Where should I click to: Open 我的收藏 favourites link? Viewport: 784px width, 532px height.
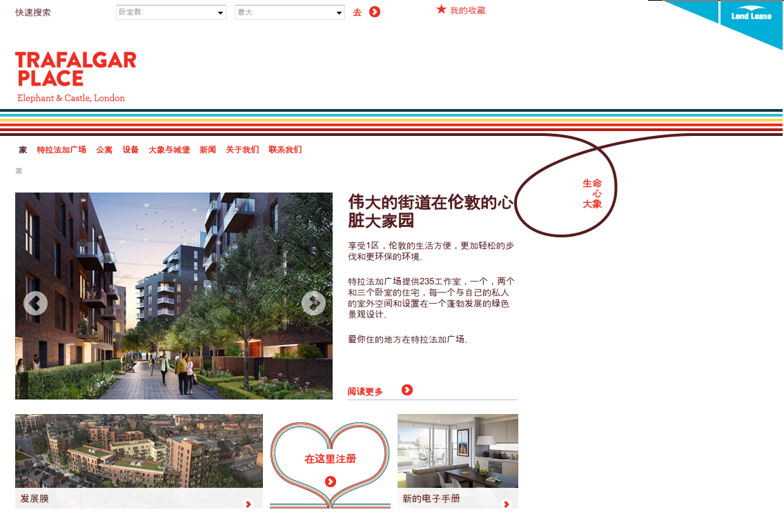pyautogui.click(x=467, y=10)
